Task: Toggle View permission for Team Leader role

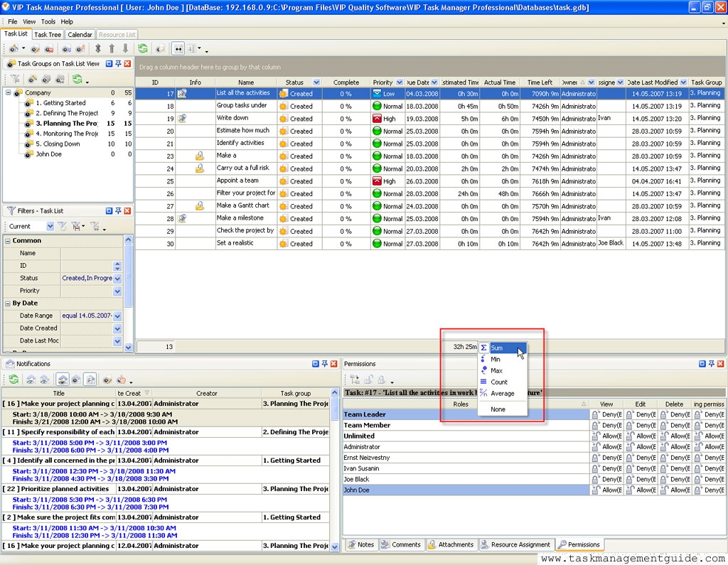Action: [607, 414]
